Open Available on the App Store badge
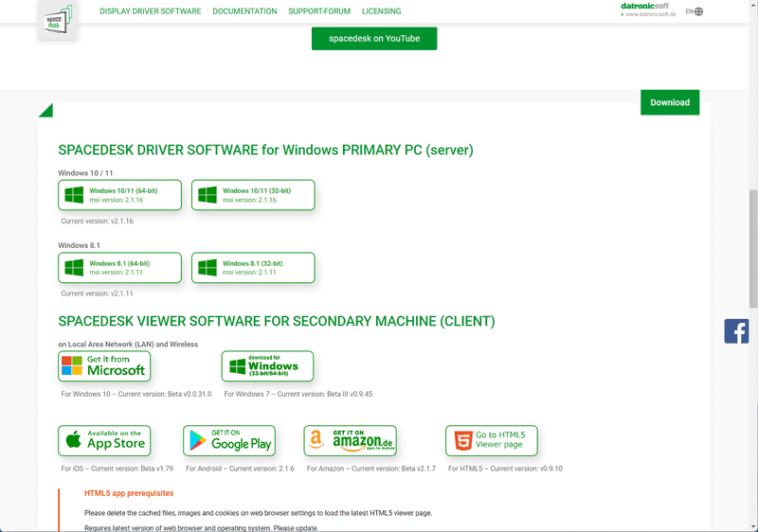Image resolution: width=758 pixels, height=532 pixels. coord(104,441)
